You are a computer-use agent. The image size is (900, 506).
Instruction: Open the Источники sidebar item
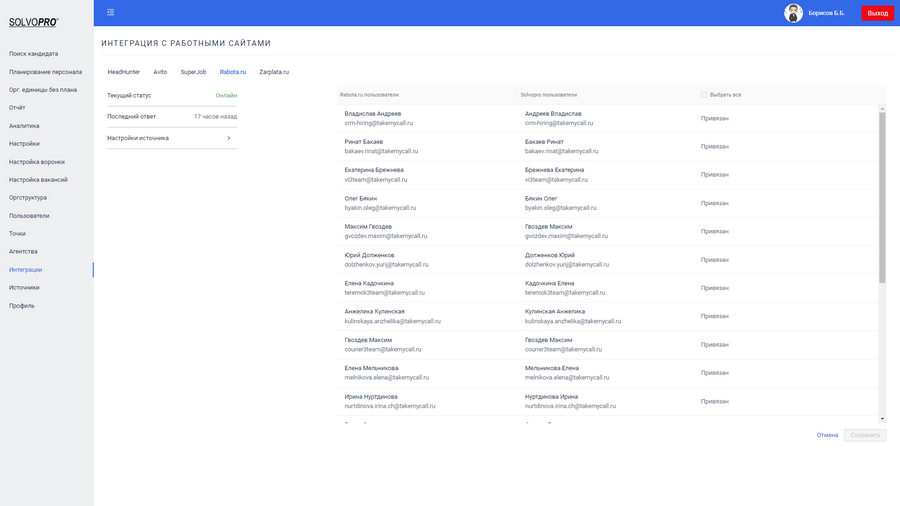point(24,287)
